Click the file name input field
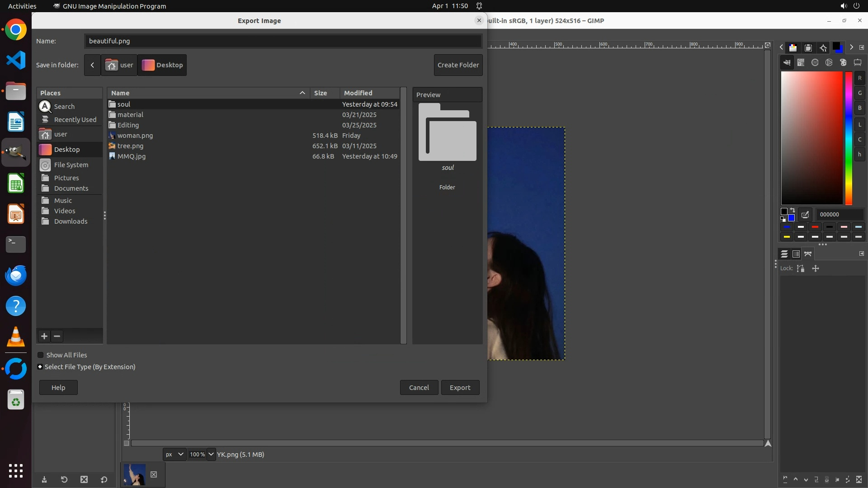Viewport: 868px width, 488px height. (283, 41)
